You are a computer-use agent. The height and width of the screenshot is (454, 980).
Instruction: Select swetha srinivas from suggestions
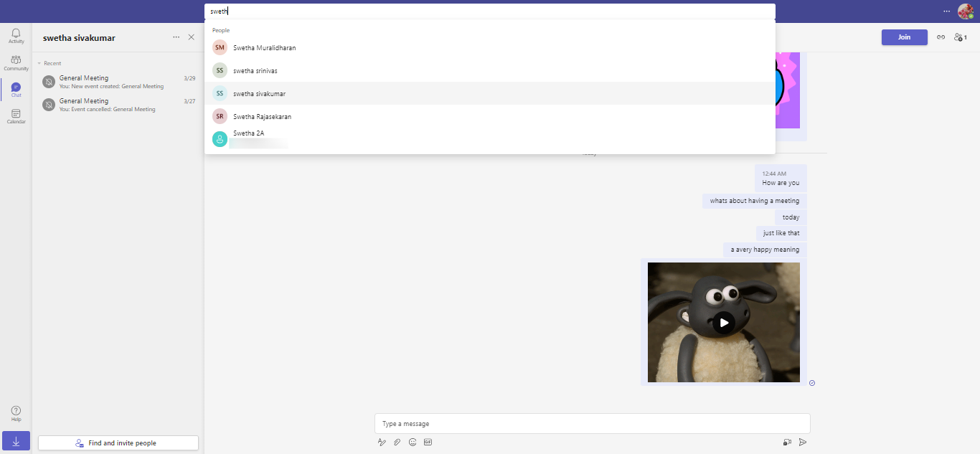pos(490,70)
